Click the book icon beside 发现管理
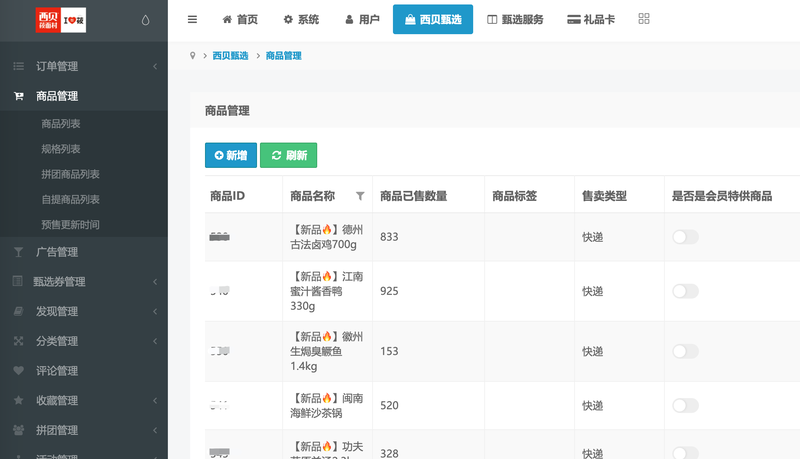The image size is (800, 459). coord(18,311)
